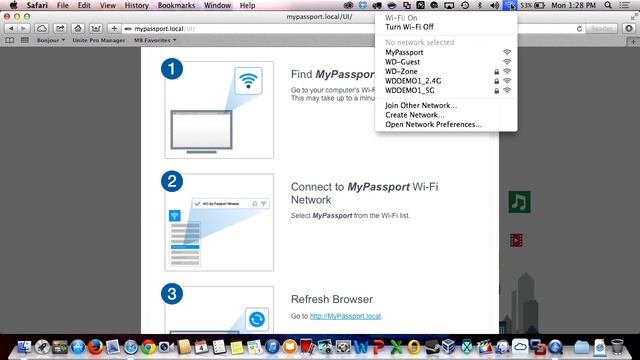The height and width of the screenshot is (360, 640).
Task: Open iCloud Tabs in Safari toolbar
Action: click(x=42, y=29)
